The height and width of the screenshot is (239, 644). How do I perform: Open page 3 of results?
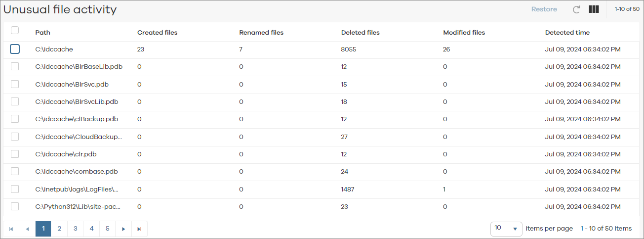click(x=75, y=229)
